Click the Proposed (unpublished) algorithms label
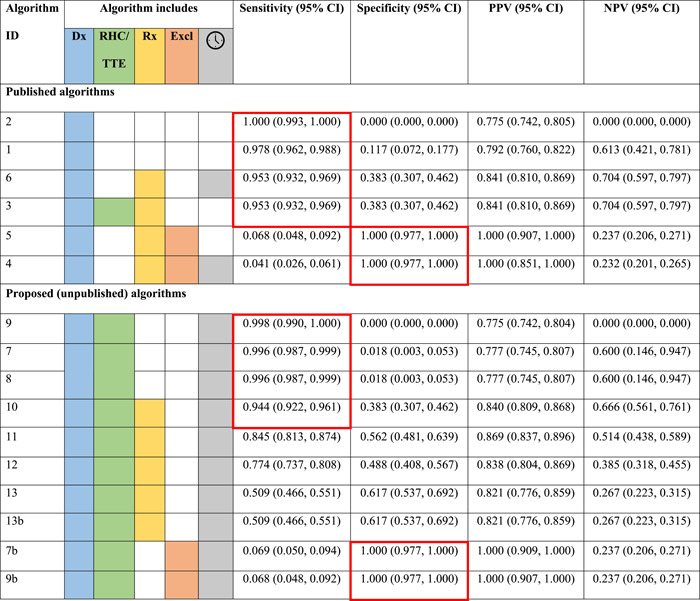Screen dimensions: 700x601 (x=96, y=293)
